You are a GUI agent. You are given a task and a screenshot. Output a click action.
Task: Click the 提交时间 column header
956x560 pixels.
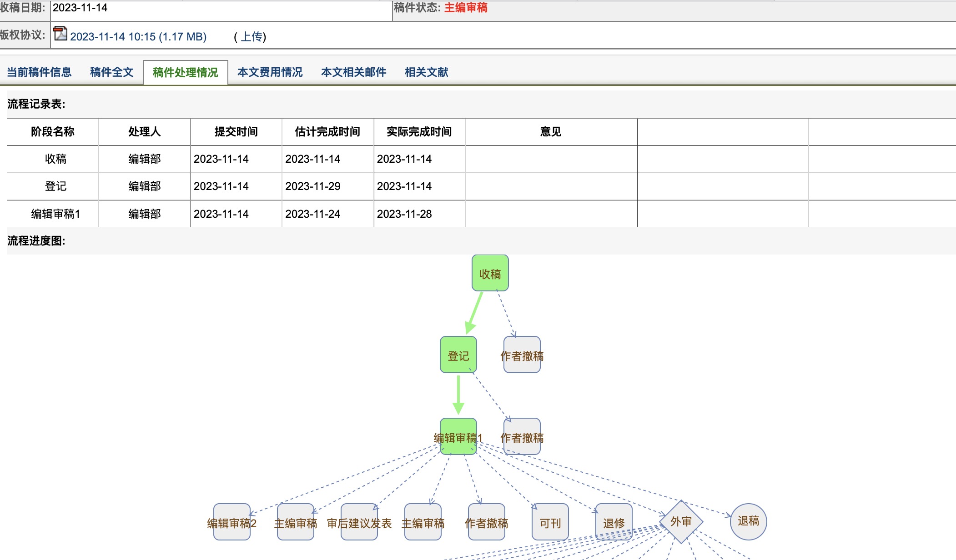coord(236,132)
